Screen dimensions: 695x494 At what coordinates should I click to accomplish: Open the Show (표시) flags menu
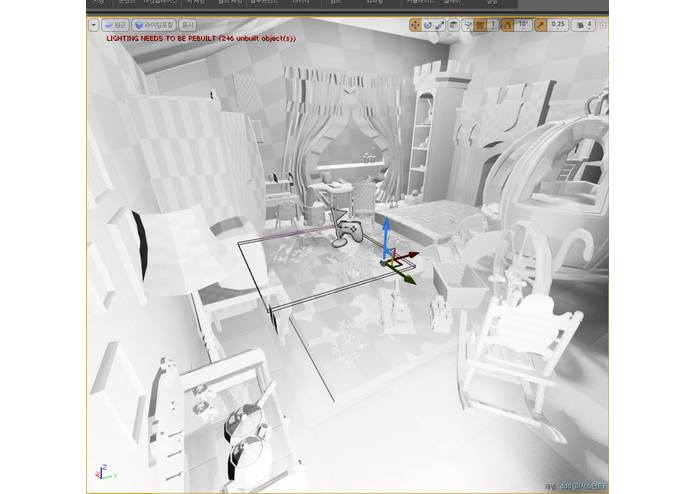coord(188,25)
